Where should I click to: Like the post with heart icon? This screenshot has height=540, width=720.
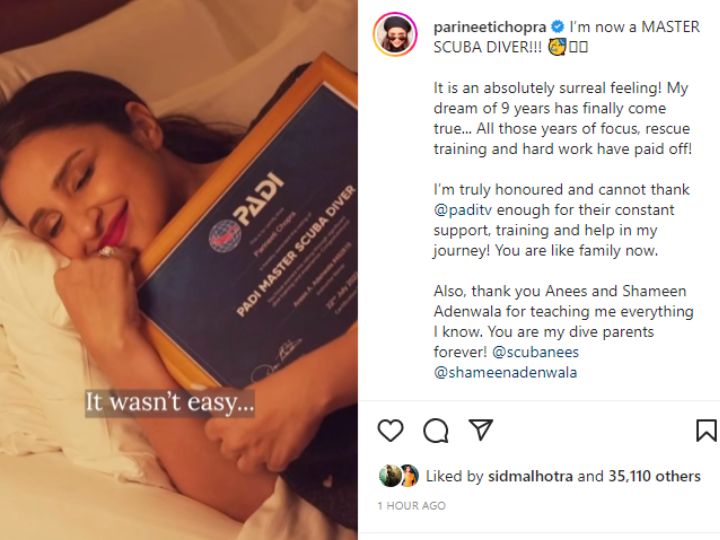(390, 431)
